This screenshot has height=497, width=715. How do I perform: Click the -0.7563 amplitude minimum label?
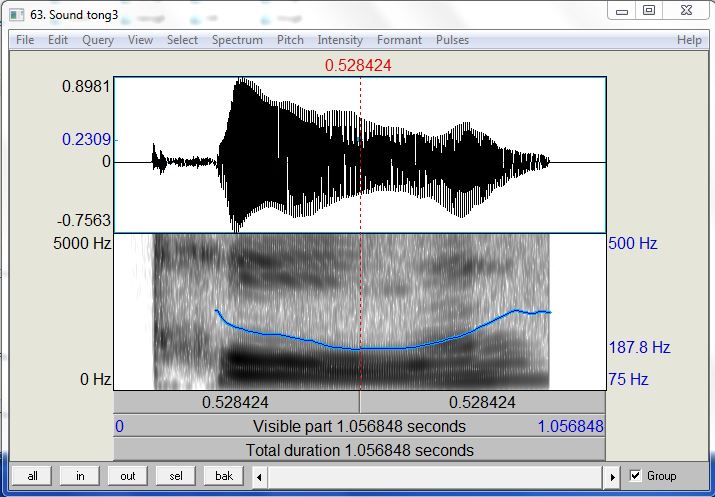point(84,221)
